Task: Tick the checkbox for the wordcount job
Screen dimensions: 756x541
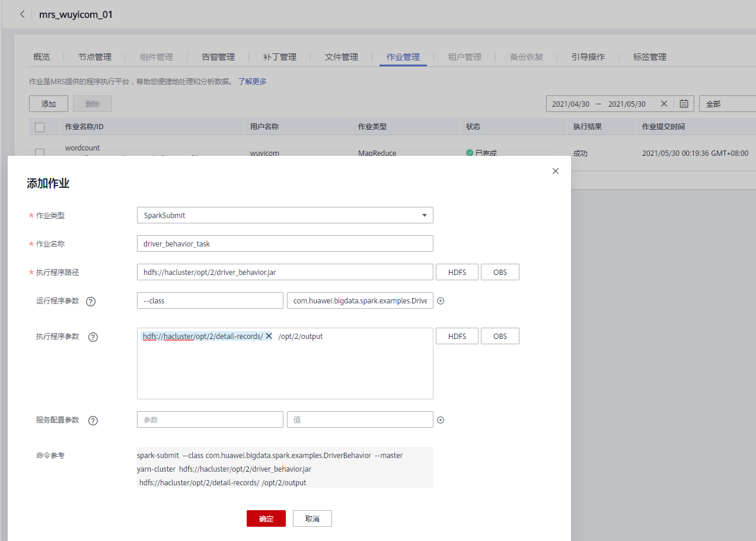Action: pyautogui.click(x=40, y=153)
